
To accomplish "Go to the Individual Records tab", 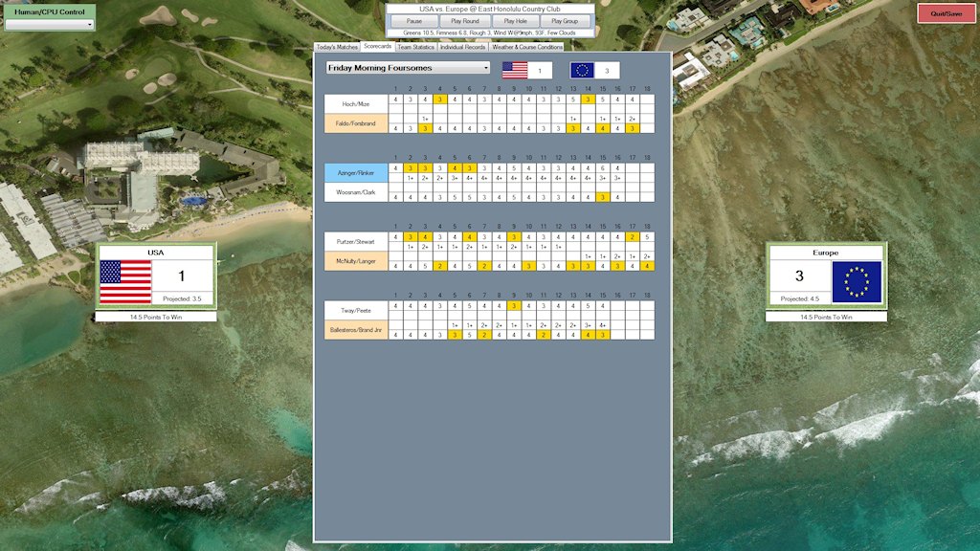I will pos(462,47).
